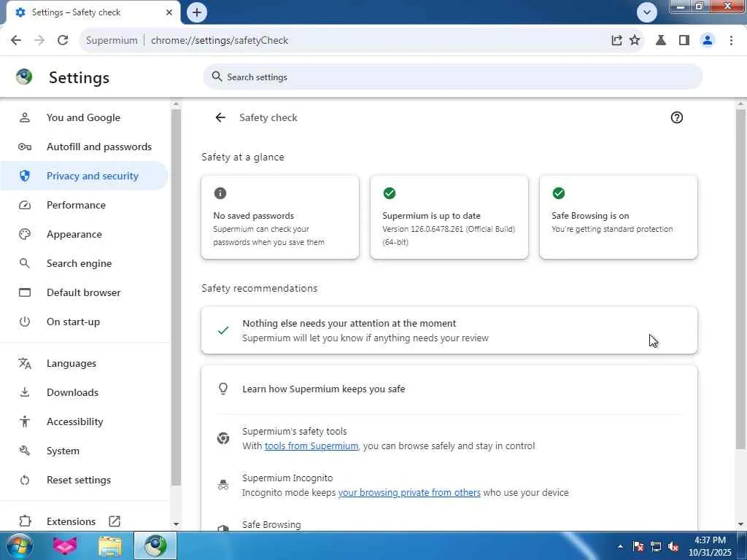The height and width of the screenshot is (560, 747).
Task: Open Safety check help question icon
Action: pyautogui.click(x=676, y=117)
